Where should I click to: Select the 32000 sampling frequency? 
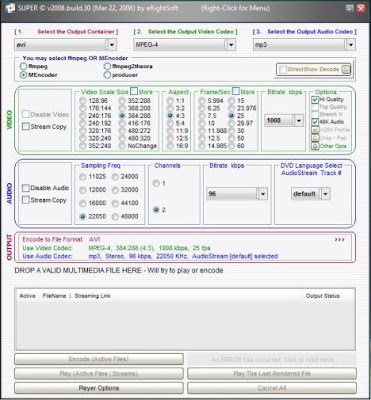pyautogui.click(x=115, y=190)
